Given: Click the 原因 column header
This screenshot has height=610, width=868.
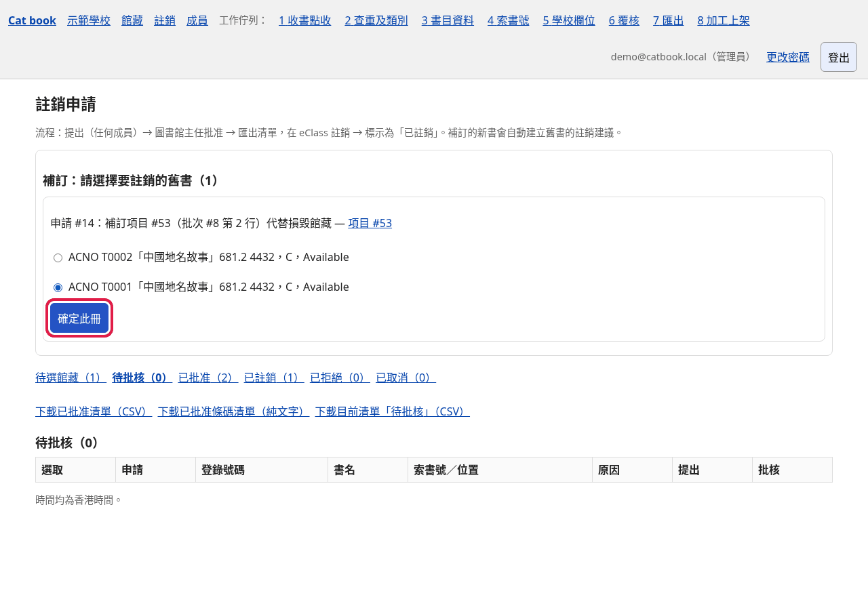Looking at the screenshot, I should [632, 470].
